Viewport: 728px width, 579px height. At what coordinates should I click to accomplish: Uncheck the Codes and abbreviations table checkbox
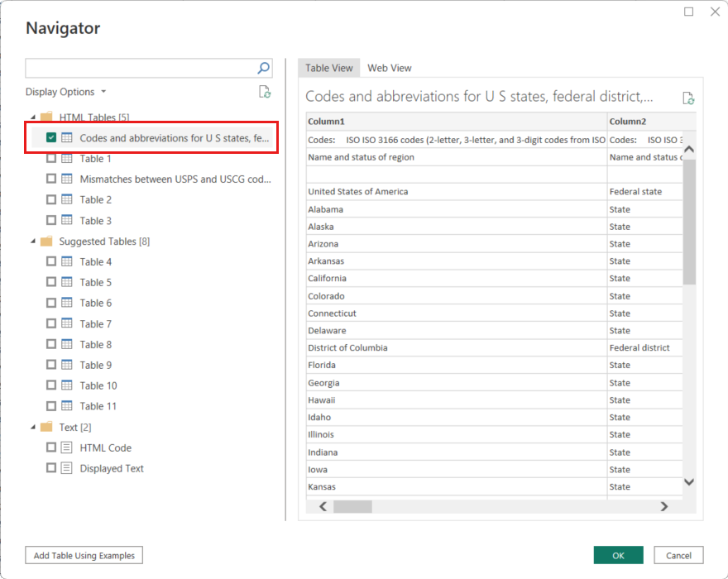51,137
